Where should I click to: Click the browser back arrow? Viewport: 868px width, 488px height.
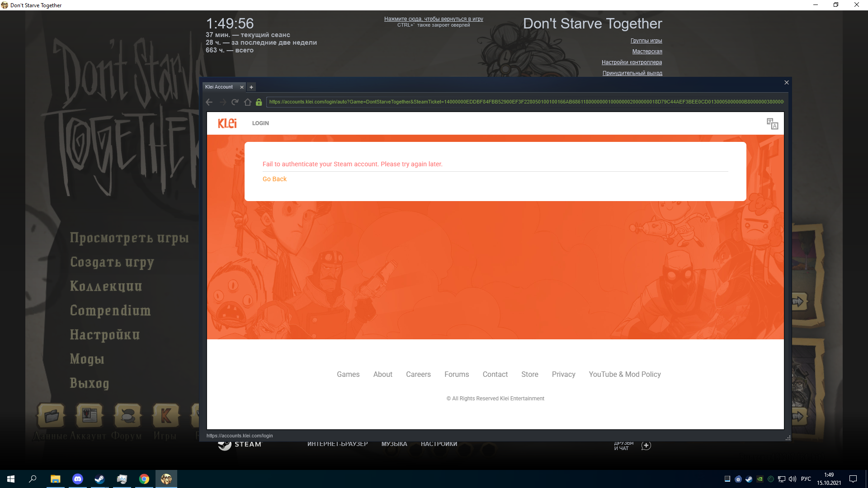[x=209, y=102]
